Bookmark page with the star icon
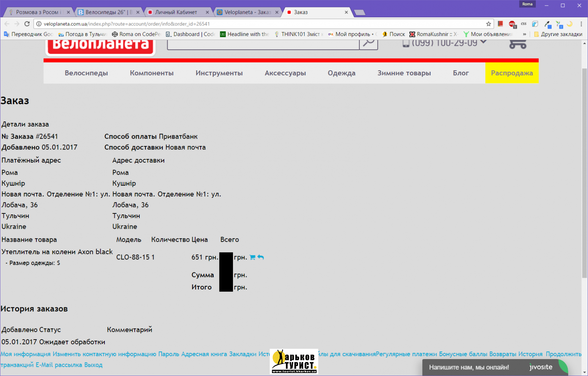Viewport: 588px width, 376px height. pos(488,24)
